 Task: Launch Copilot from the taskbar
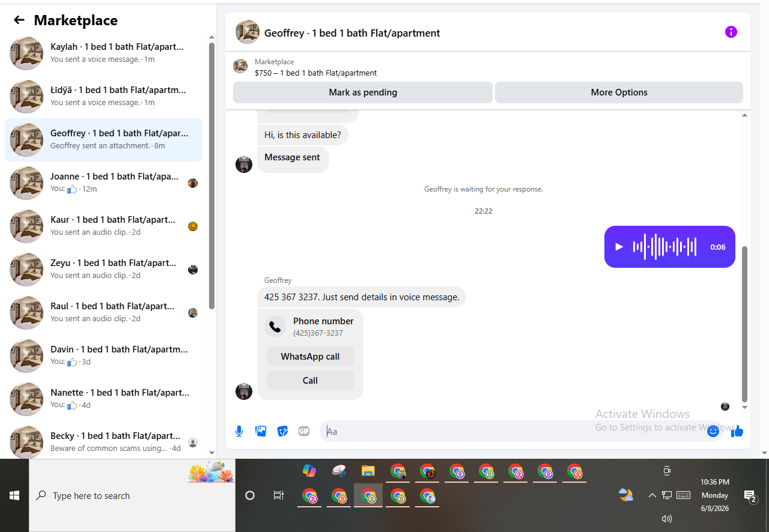(309, 471)
